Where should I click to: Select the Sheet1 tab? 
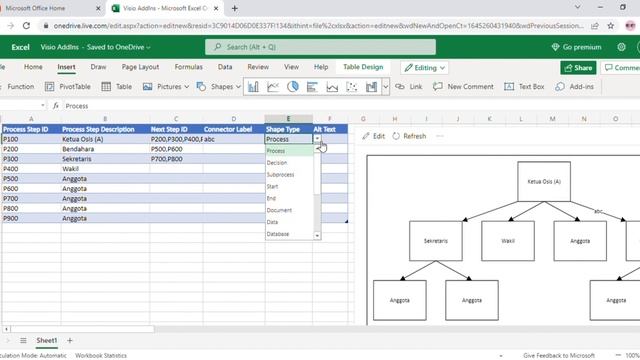click(47, 340)
